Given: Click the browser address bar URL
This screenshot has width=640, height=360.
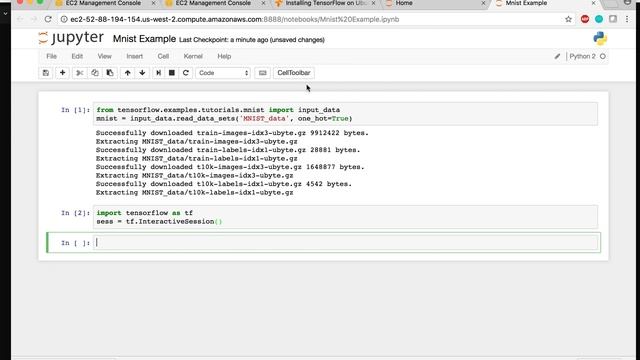Looking at the screenshot, I should (x=235, y=19).
